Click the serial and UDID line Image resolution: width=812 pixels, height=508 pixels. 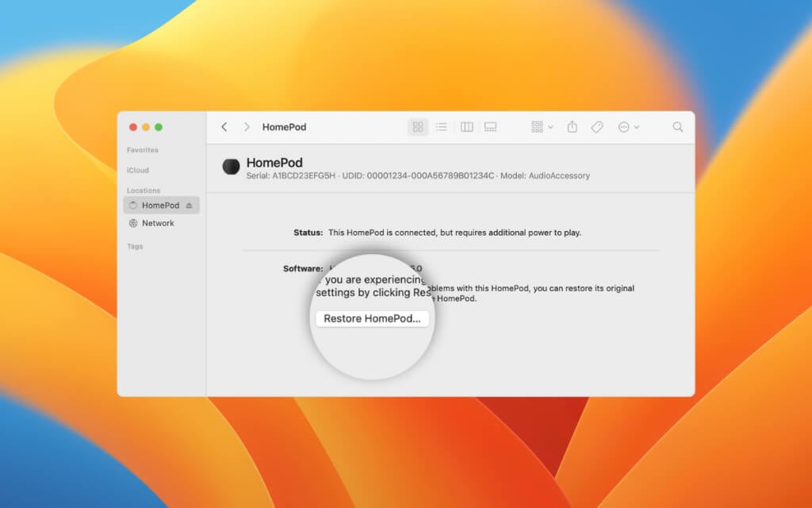[x=418, y=175]
